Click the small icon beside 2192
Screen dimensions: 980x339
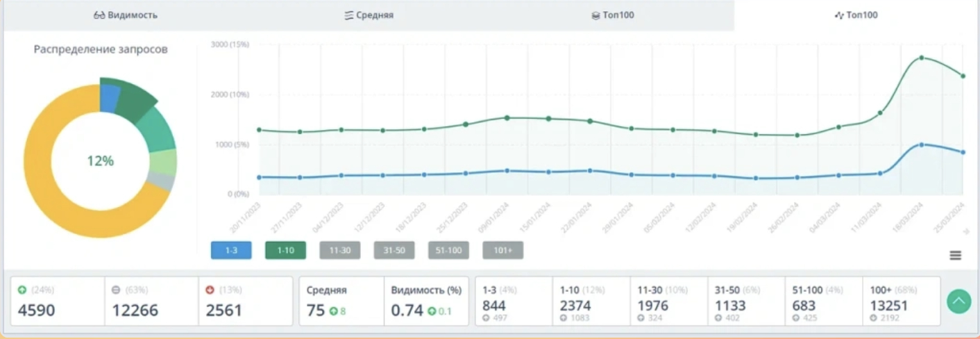[x=874, y=319]
